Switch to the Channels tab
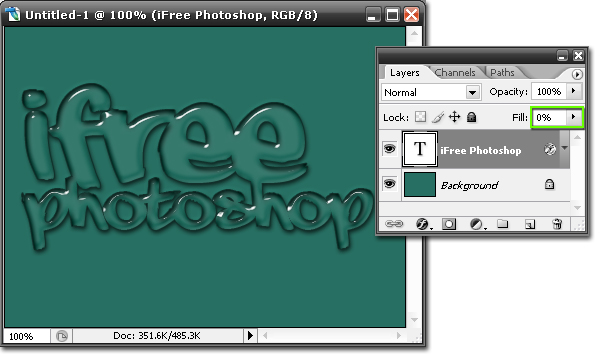 [x=455, y=72]
